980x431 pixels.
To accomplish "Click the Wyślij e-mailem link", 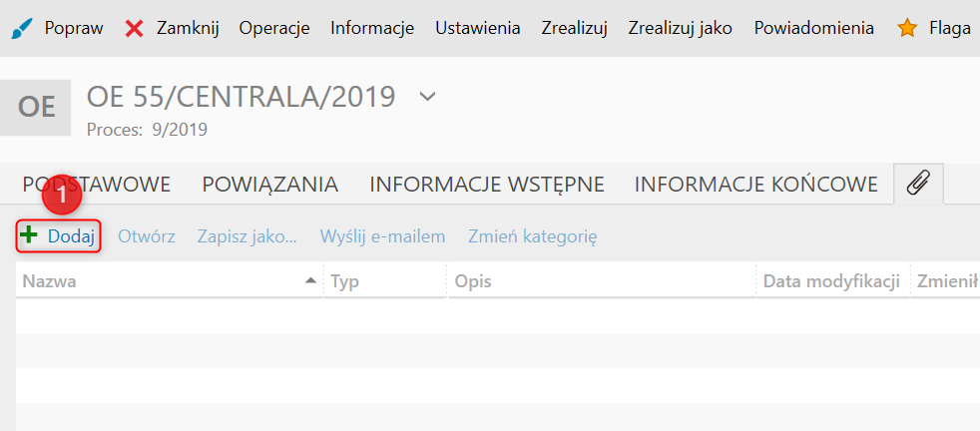I will (x=382, y=236).
